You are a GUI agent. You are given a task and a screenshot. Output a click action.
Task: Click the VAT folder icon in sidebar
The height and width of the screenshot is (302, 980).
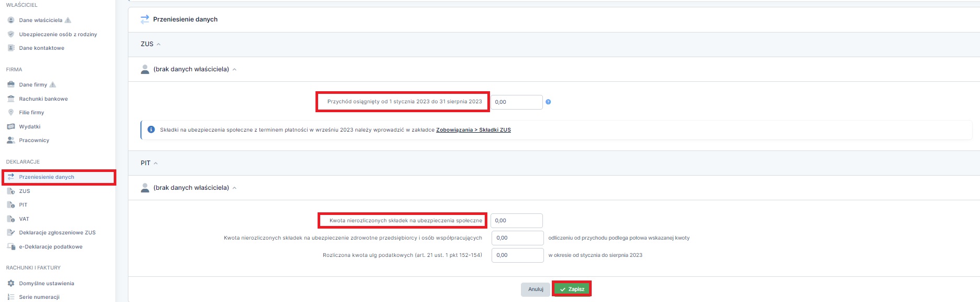pyautogui.click(x=11, y=219)
